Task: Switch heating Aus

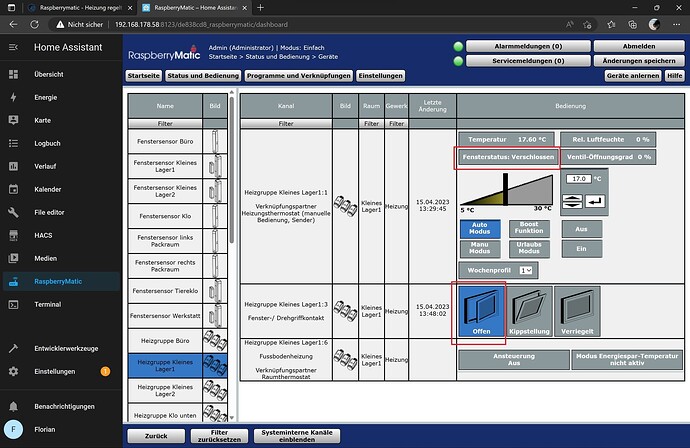Action: (581, 229)
